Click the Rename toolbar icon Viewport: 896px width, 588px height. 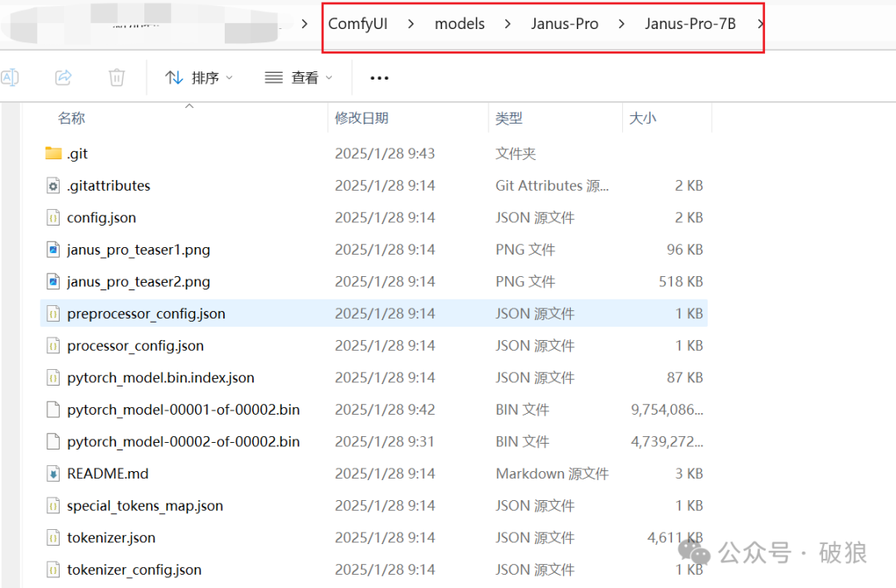point(10,77)
